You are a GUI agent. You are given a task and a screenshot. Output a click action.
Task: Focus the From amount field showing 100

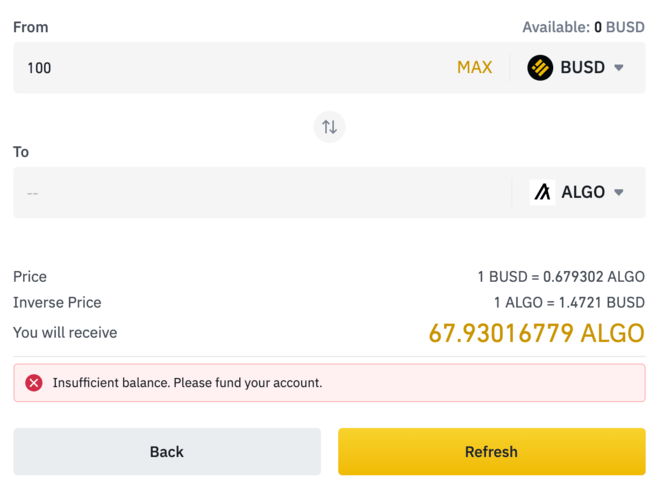pos(230,68)
